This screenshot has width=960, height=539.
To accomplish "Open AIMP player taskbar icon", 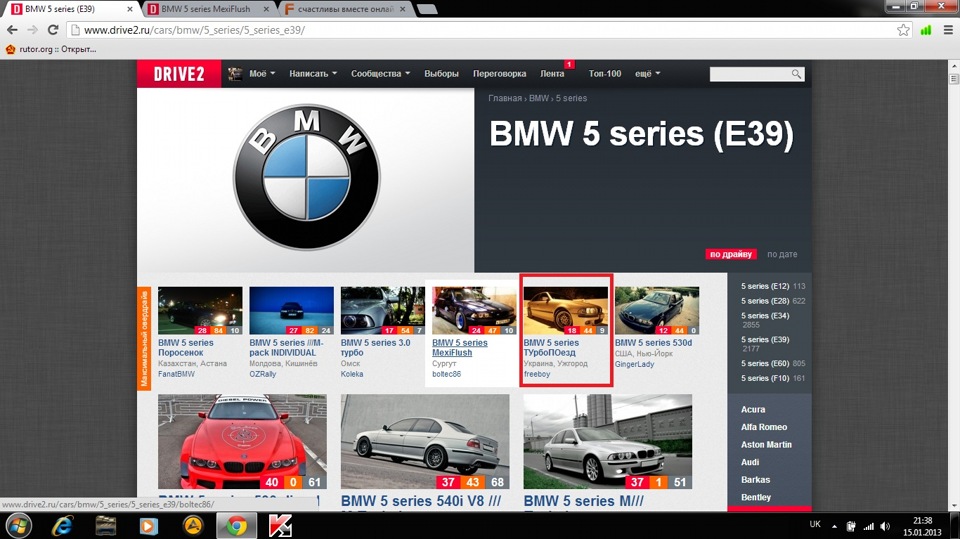I will click(193, 526).
